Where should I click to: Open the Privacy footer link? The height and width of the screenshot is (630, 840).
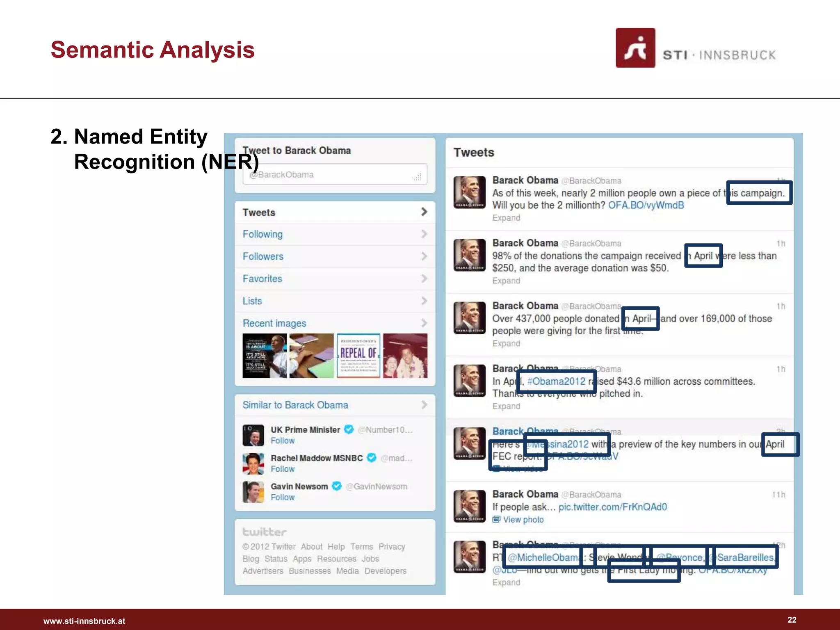pyautogui.click(x=392, y=547)
